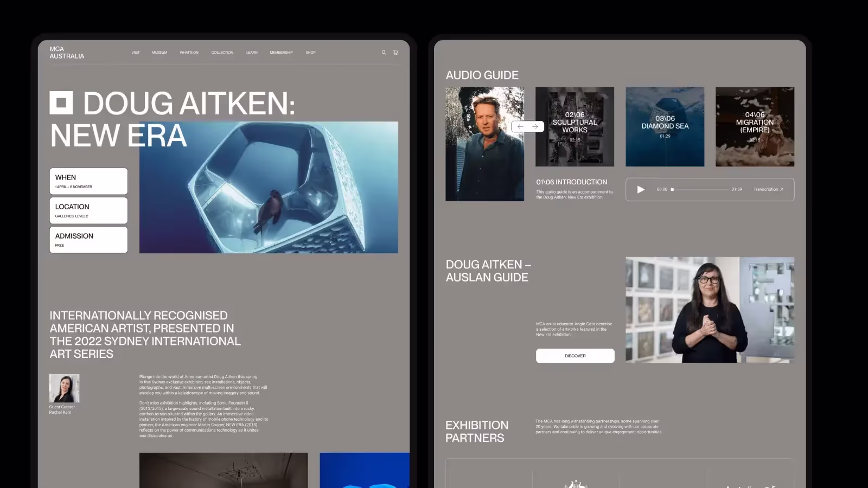
Task: Click the When date info card
Action: (88, 181)
